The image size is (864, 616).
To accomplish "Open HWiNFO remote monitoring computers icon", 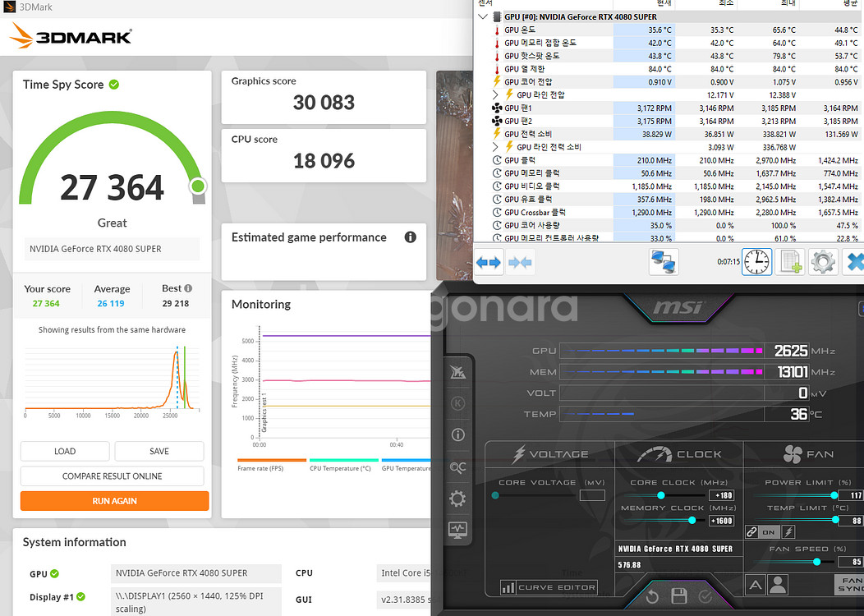I will (664, 262).
